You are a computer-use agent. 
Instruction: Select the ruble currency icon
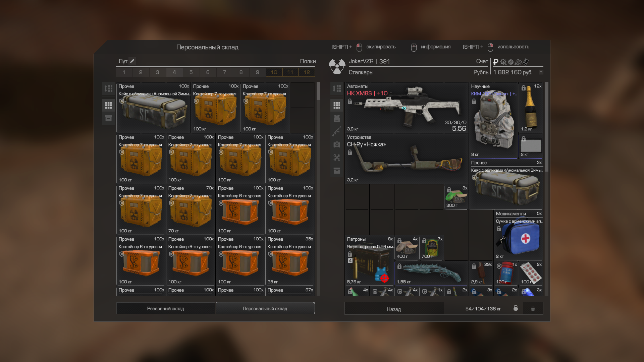click(x=496, y=62)
